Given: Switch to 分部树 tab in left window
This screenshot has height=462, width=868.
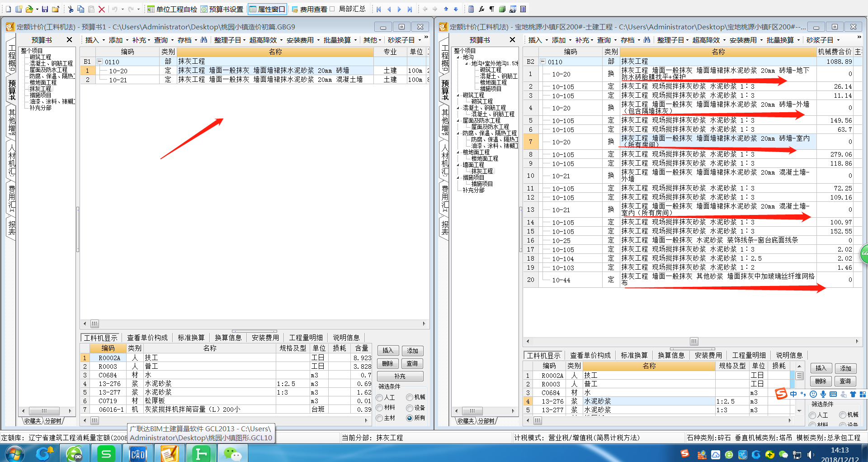Looking at the screenshot, I should (53, 421).
